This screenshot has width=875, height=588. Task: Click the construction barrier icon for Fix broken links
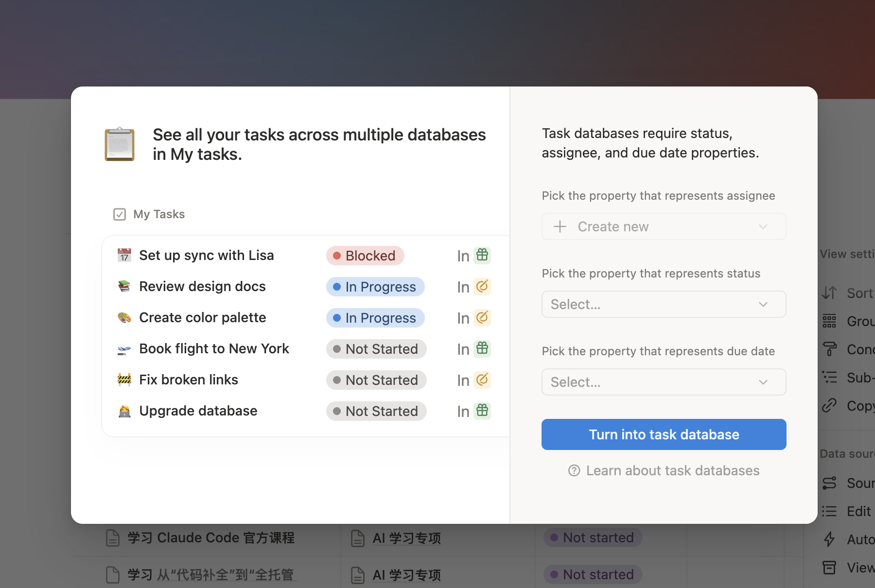[x=124, y=380]
